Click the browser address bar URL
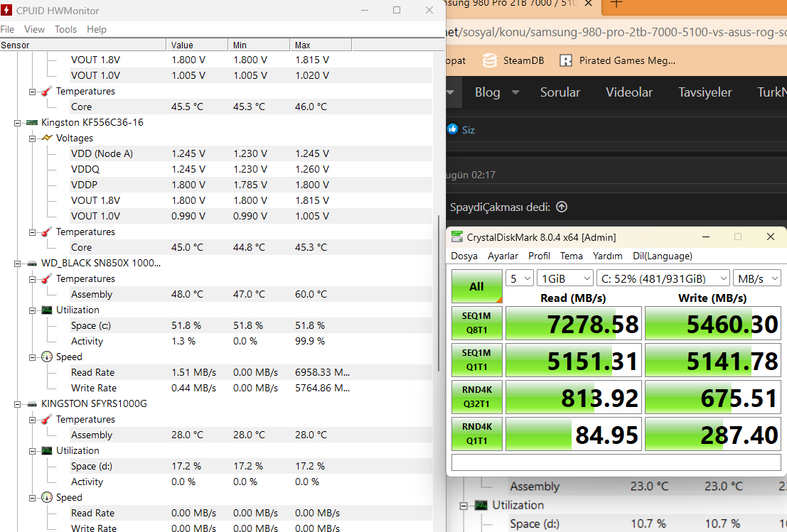Image resolution: width=787 pixels, height=532 pixels. pyautogui.click(x=616, y=32)
